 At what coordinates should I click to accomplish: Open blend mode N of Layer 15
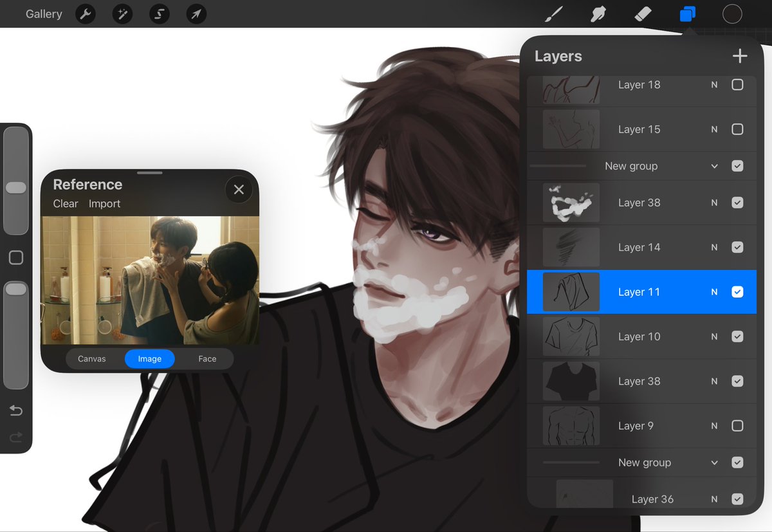tap(714, 129)
